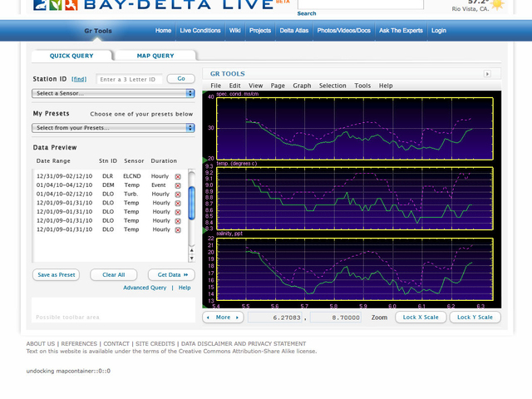532x399 pixels.
Task: Click inside the spec. cond. ms/cm graph
Action: [355, 129]
